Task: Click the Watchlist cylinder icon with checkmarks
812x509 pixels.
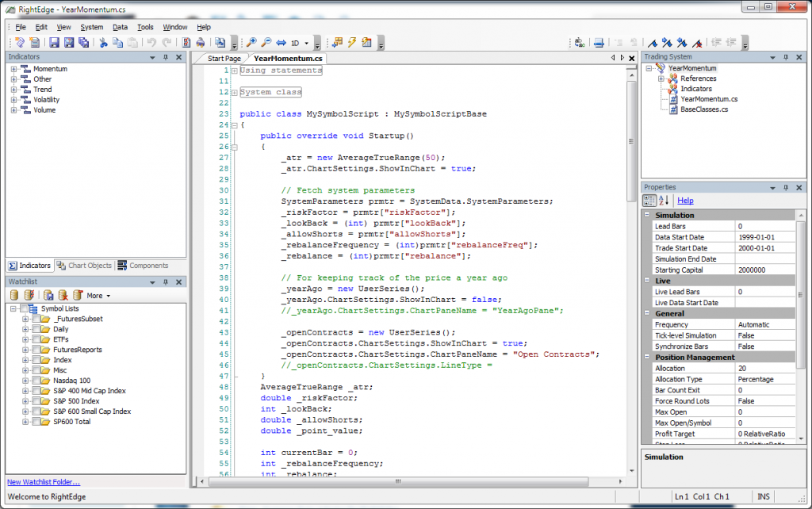Action: point(29,295)
